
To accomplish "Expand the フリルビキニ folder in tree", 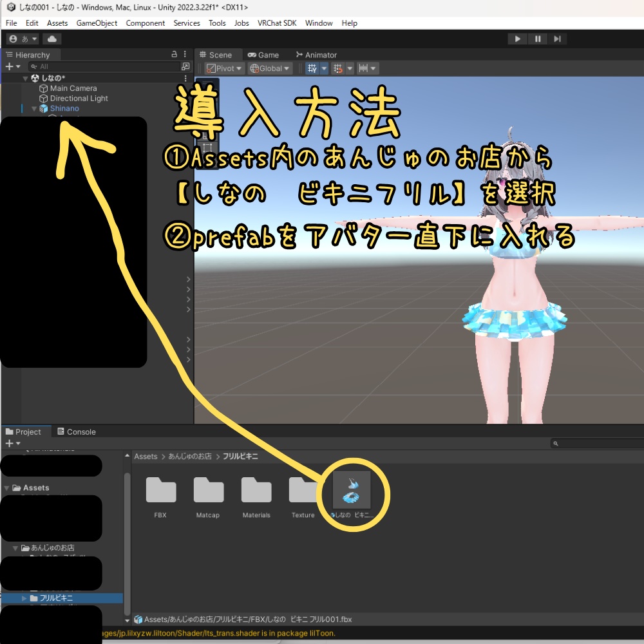I will [24, 598].
